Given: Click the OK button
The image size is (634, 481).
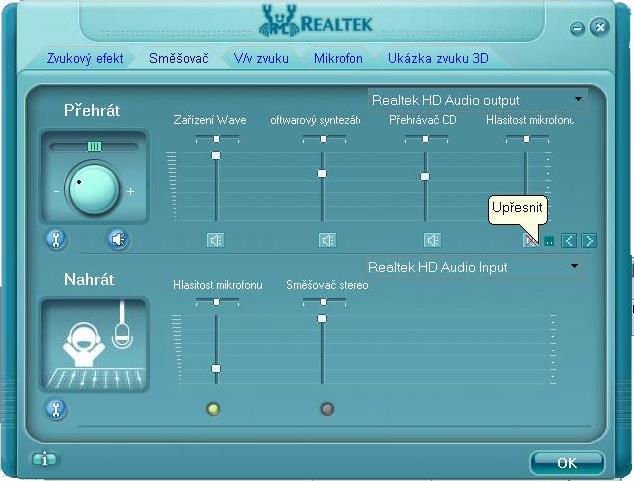Looking at the screenshot, I should pos(567,462).
